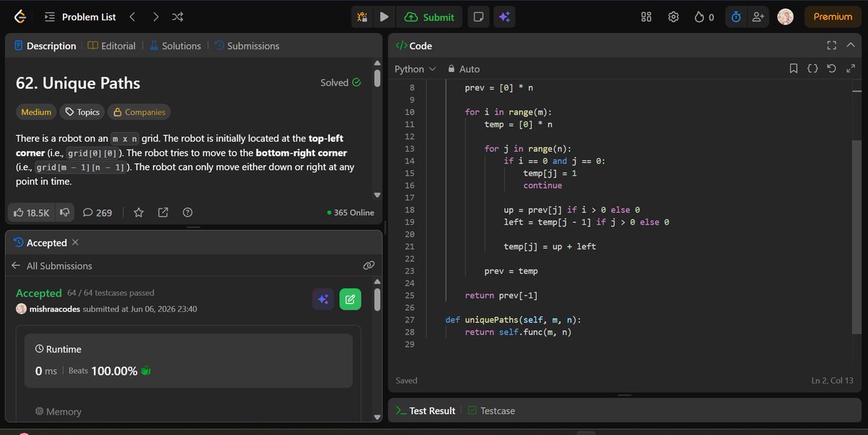Click the streak flame counter
The height and width of the screenshot is (435, 868).
pyautogui.click(x=704, y=17)
